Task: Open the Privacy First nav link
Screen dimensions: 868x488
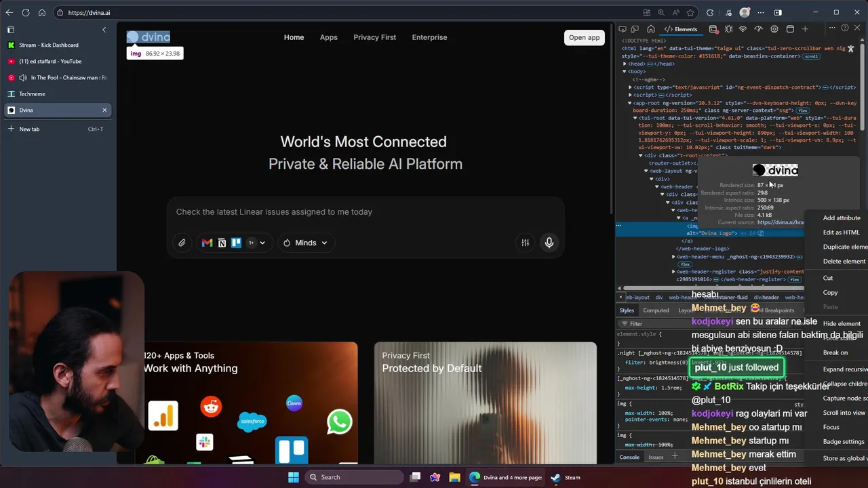Action: pyautogui.click(x=374, y=37)
